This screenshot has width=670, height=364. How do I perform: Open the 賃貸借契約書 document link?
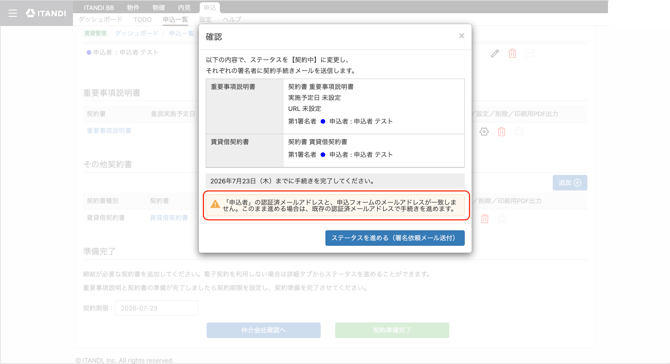(x=169, y=218)
